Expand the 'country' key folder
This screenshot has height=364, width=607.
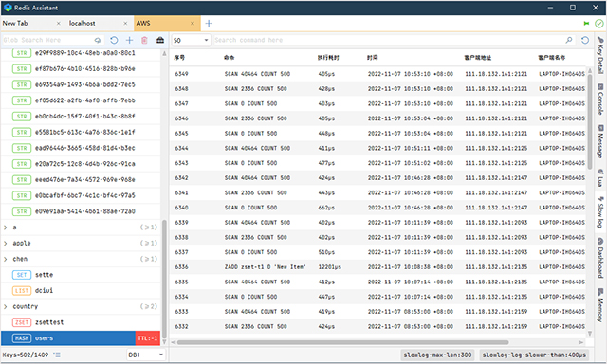[x=6, y=307]
